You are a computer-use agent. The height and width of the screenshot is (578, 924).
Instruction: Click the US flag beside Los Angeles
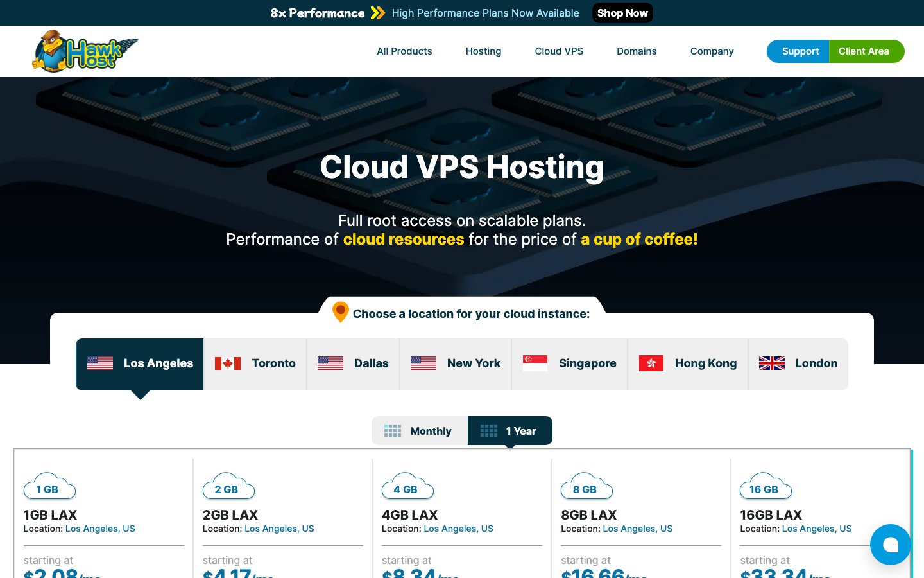click(100, 363)
